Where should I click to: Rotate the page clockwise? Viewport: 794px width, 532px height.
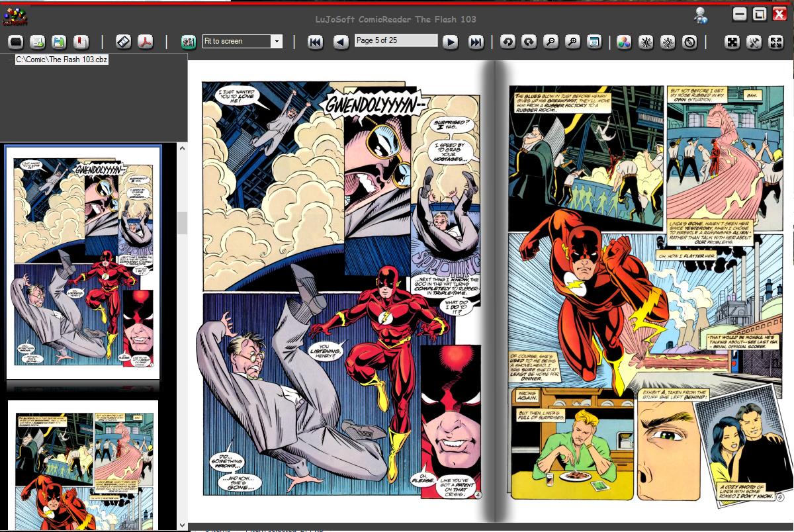coord(529,42)
